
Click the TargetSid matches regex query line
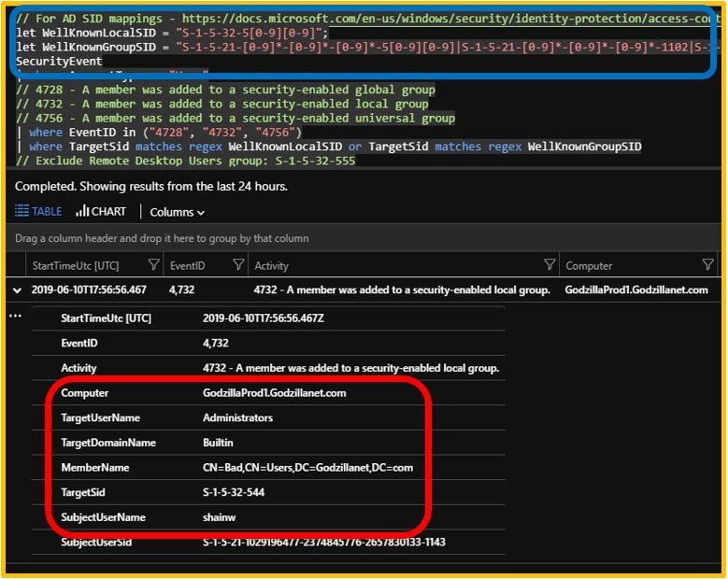click(x=329, y=147)
